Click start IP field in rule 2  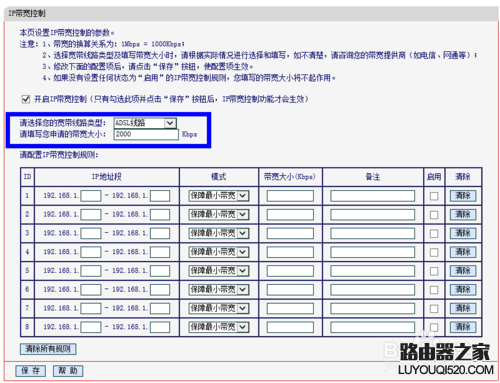point(91,214)
